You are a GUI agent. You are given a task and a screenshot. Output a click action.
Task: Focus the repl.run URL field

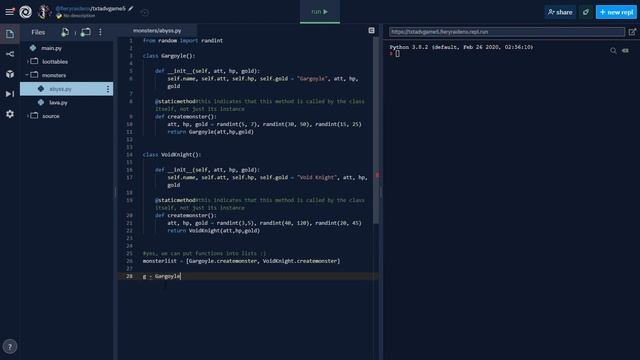[x=507, y=32]
